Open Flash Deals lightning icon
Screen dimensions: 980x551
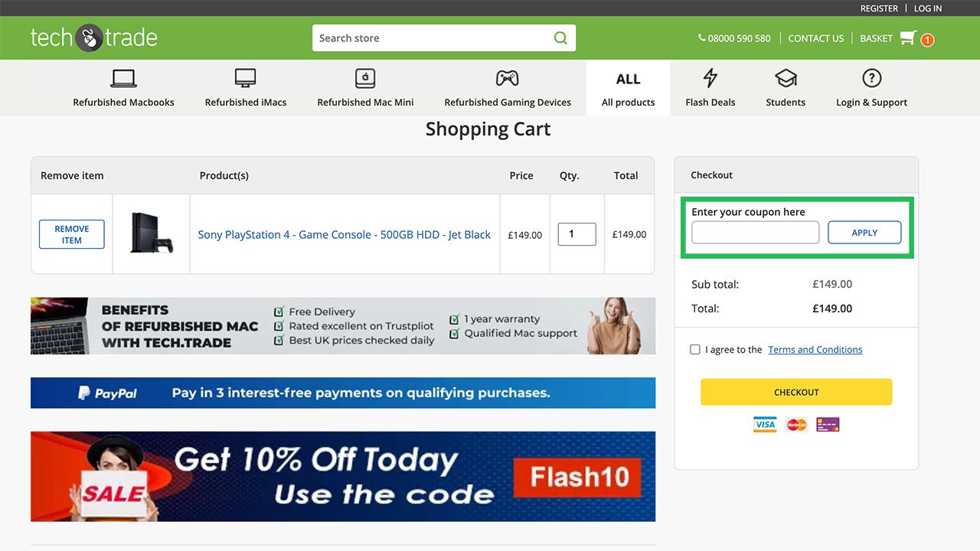point(710,78)
